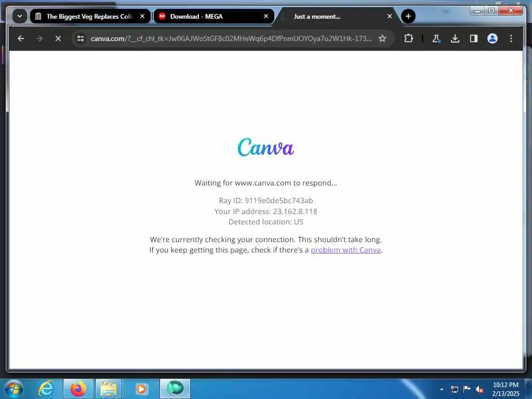The width and height of the screenshot is (532, 399).
Task: Select the active green browser taskbar icon
Action: pos(175,389)
